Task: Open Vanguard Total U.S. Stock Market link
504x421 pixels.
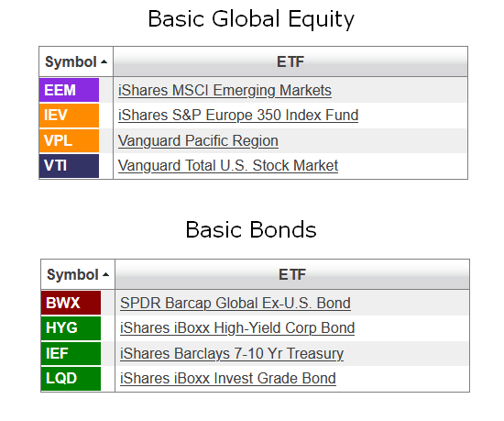Action: [228, 166]
